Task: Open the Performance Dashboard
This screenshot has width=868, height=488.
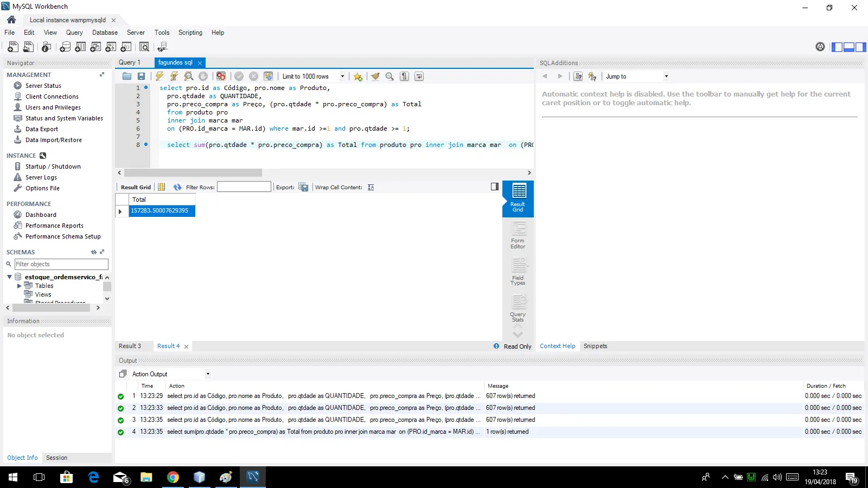Action: [41, 215]
